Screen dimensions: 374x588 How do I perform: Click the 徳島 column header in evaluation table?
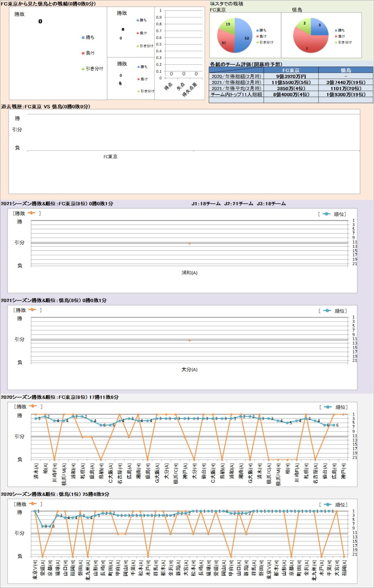point(346,70)
